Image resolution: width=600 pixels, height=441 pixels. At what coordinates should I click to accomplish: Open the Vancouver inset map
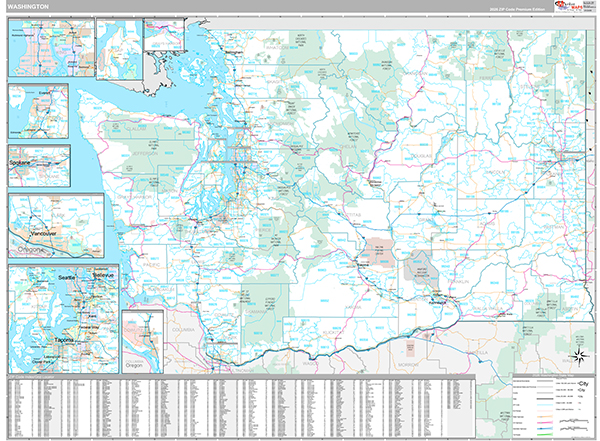[56, 225]
